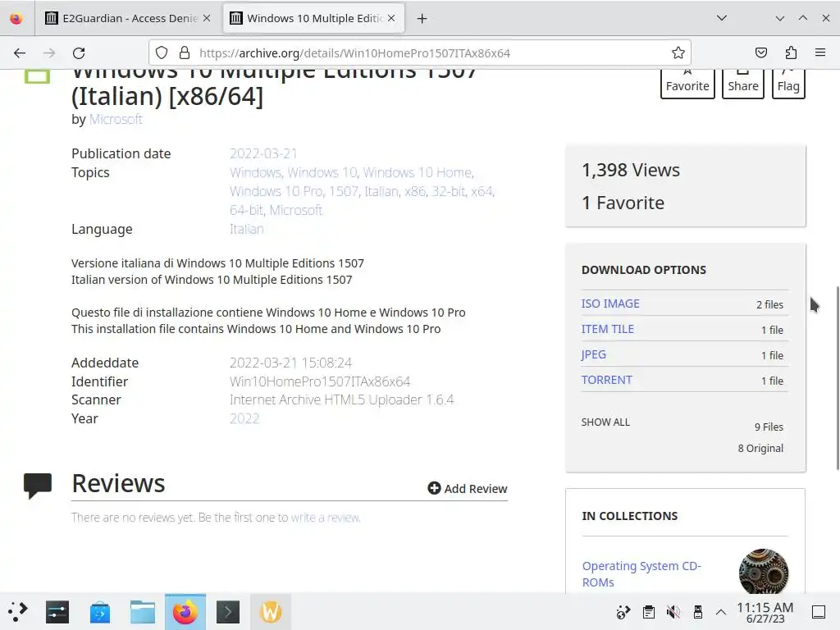Open the 2022-03-21 publication date link
This screenshot has width=840, height=630.
[263, 153]
